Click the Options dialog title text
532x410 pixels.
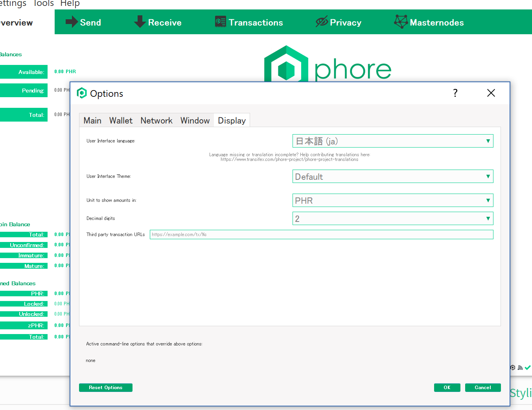click(x=107, y=94)
